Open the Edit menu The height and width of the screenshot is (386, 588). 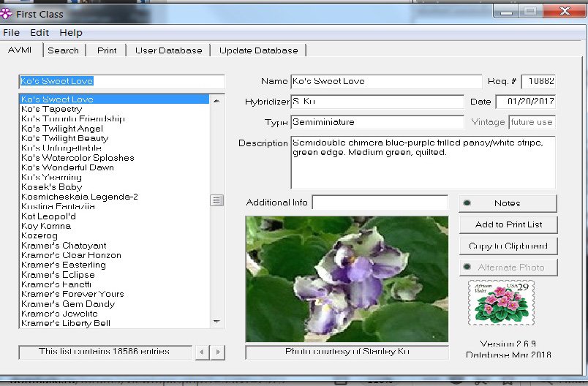coord(39,33)
